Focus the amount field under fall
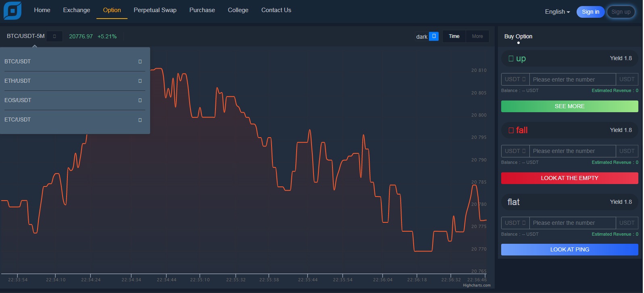The width and height of the screenshot is (644, 293). 573,151
